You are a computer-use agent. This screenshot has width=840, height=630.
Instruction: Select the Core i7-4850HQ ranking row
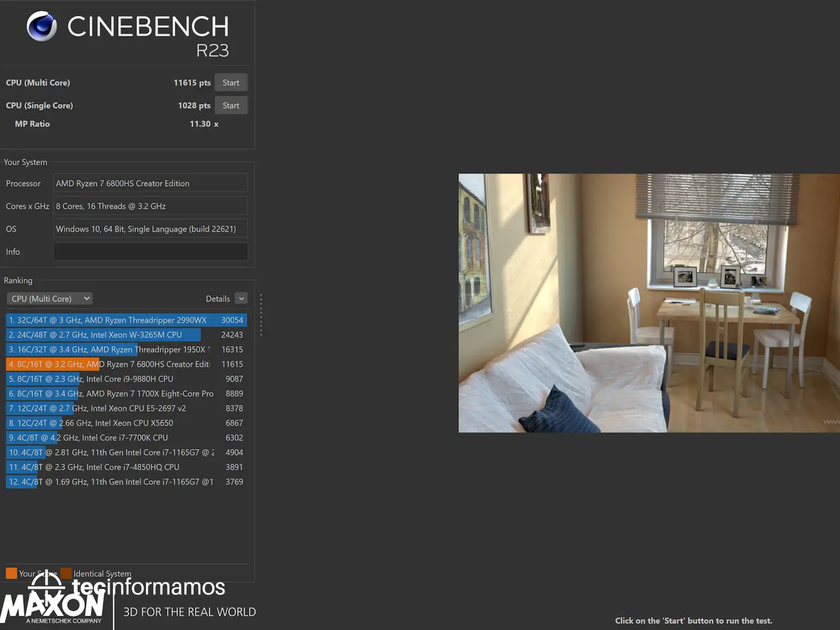tap(126, 467)
